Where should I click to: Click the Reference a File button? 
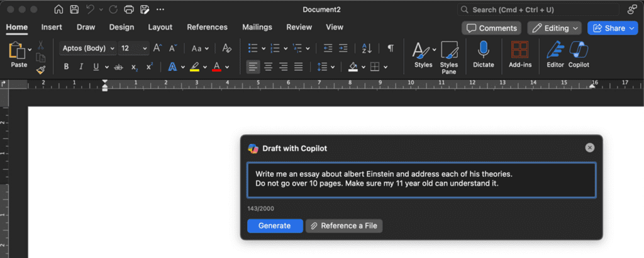tap(344, 225)
